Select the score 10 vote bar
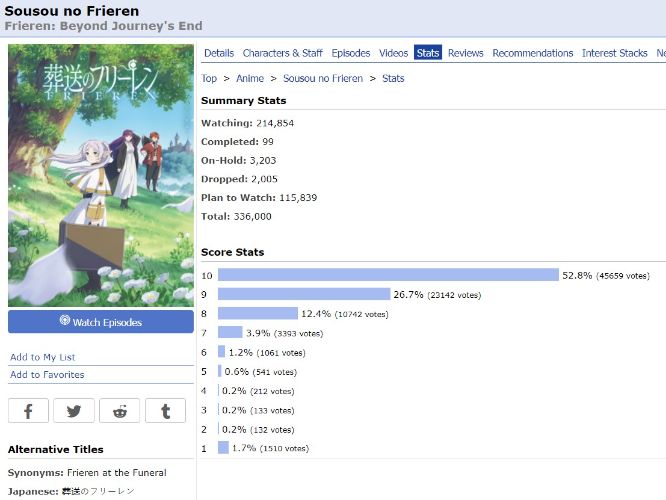The width and height of the screenshot is (666, 500). [x=388, y=275]
